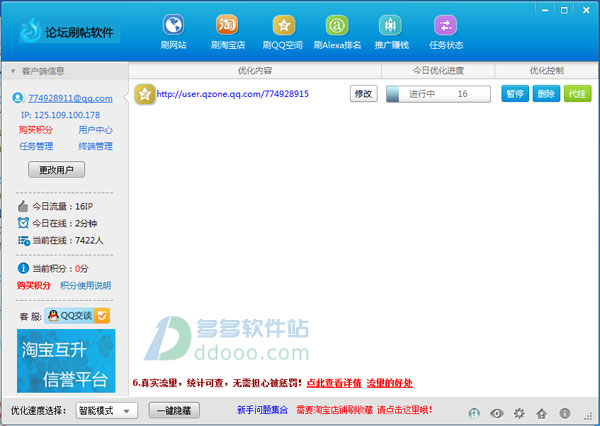Click the red 购买积分 link near 用户中心
The width and height of the screenshot is (600, 426).
coord(36,130)
